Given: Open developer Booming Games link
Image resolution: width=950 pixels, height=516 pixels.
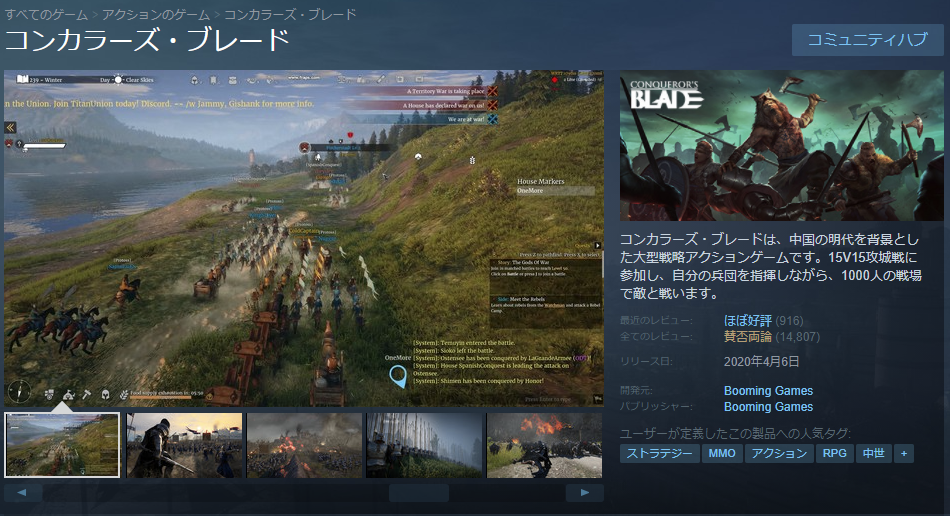Looking at the screenshot, I should (768, 391).
